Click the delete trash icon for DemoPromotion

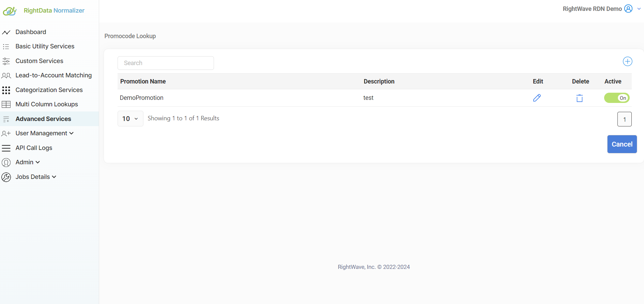pos(580,98)
